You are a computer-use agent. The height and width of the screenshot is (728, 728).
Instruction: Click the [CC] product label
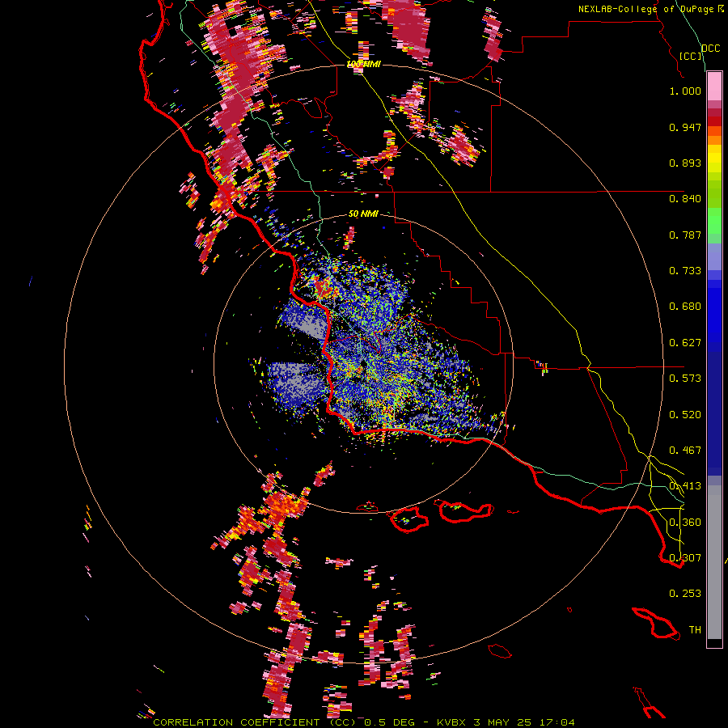[x=690, y=56]
